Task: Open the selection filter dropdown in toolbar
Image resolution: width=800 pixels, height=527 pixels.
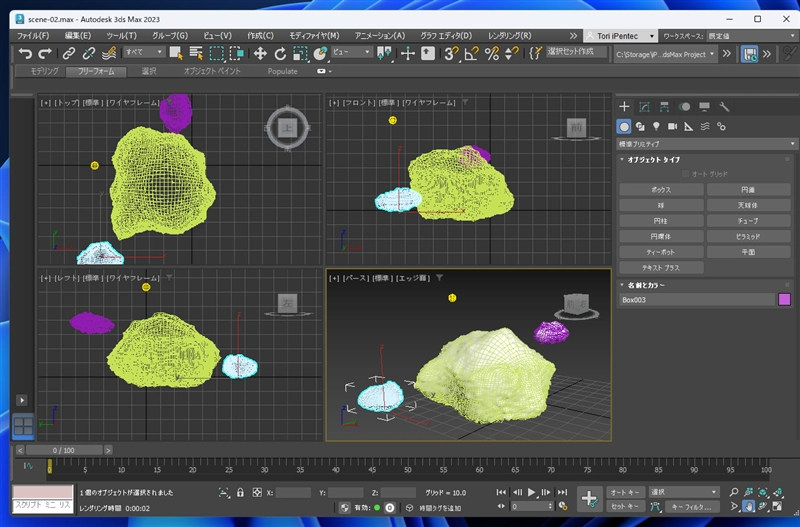Action: pos(144,52)
